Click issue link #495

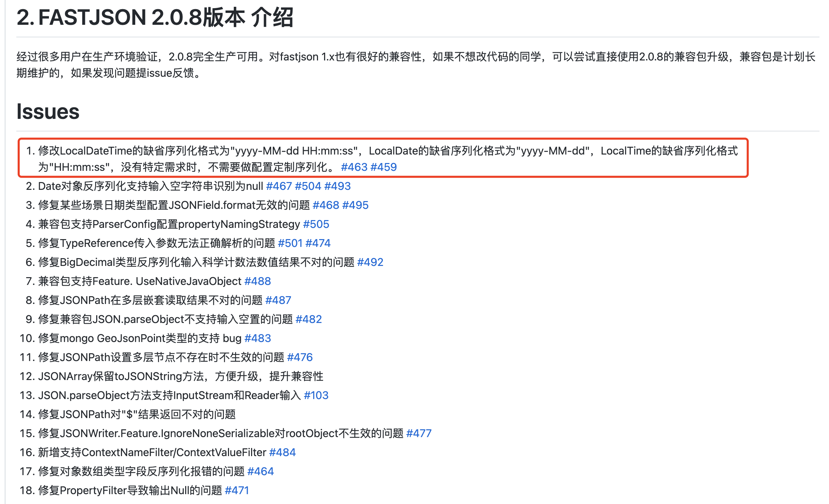pyautogui.click(x=355, y=205)
